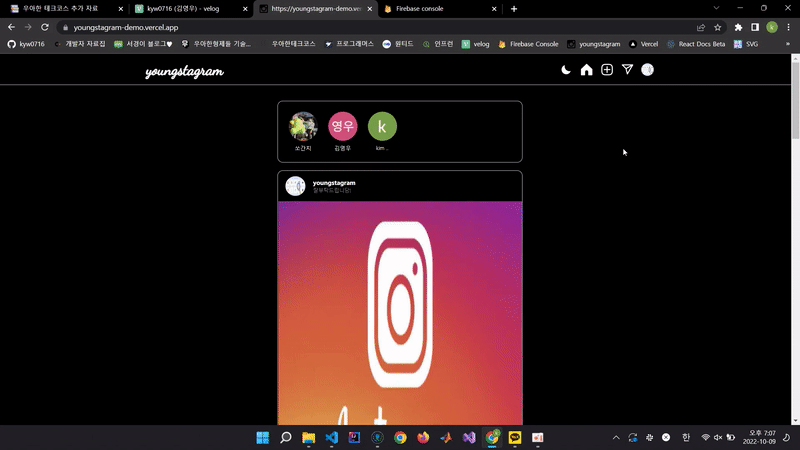
Task: Go to home feed via house icon
Action: tap(586, 70)
